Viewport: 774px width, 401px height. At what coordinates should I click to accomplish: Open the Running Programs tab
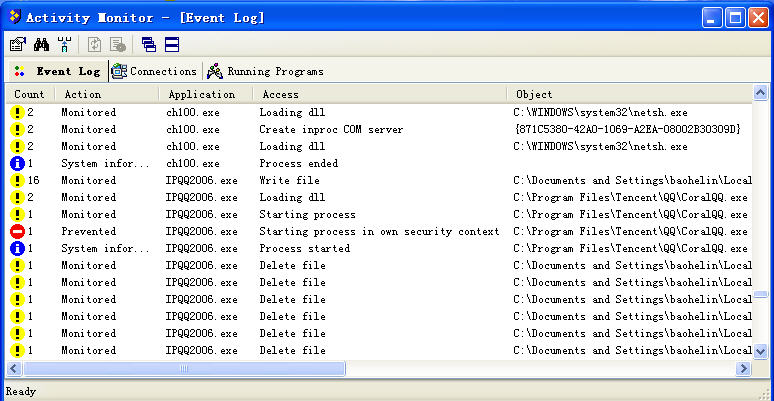[x=265, y=72]
